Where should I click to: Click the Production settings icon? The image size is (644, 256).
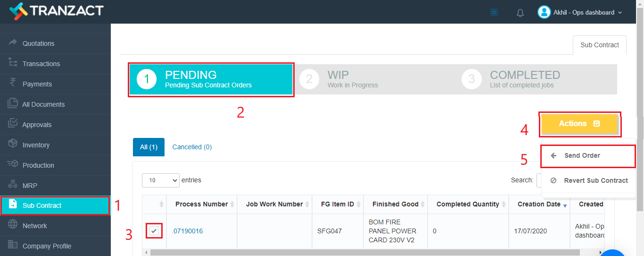pos(13,164)
